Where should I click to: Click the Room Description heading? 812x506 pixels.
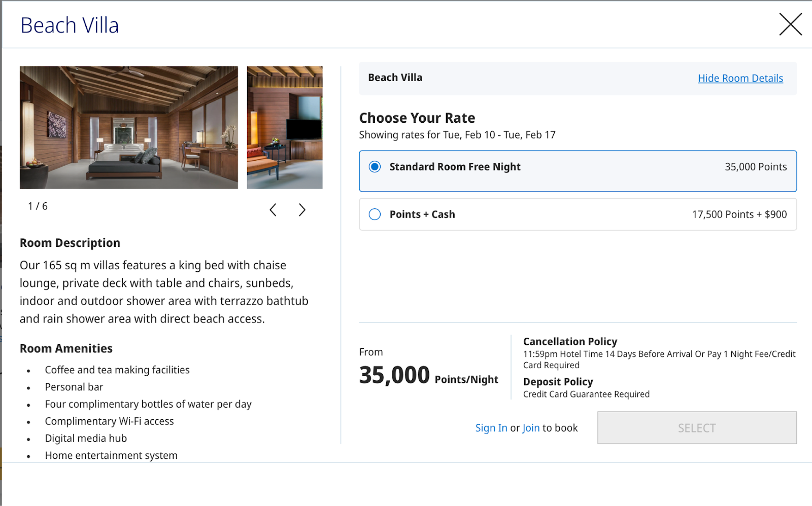70,243
